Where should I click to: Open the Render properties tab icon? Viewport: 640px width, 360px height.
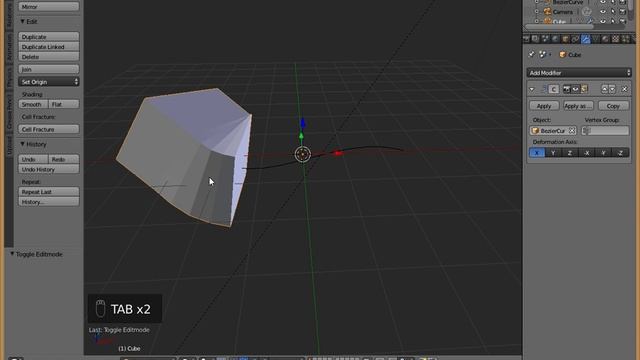[526, 39]
